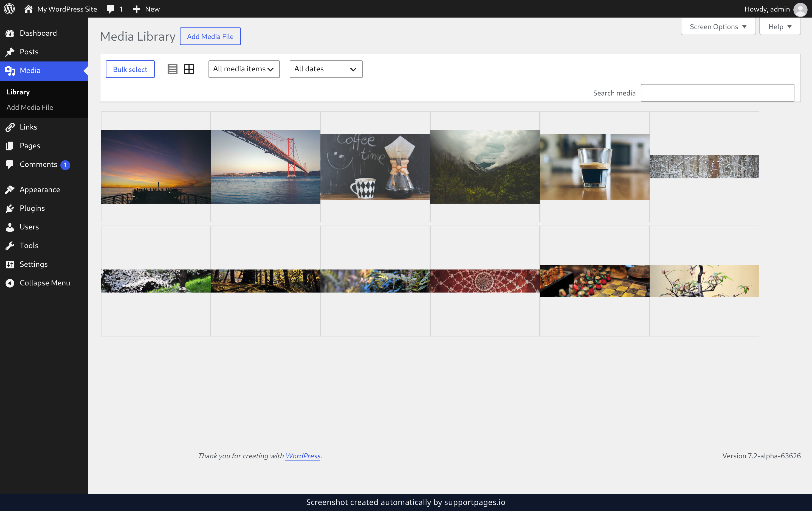Open the WordPress logo menu
812x511 pixels.
click(x=9, y=9)
